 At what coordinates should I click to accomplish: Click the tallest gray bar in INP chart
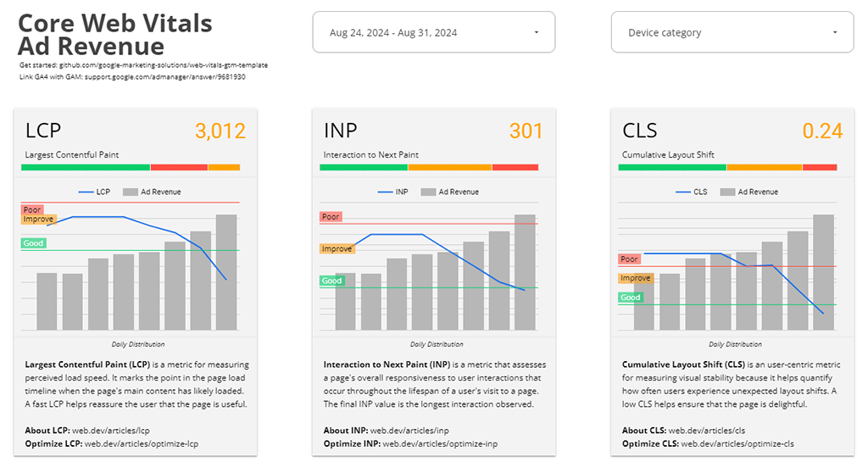pyautogui.click(x=525, y=271)
